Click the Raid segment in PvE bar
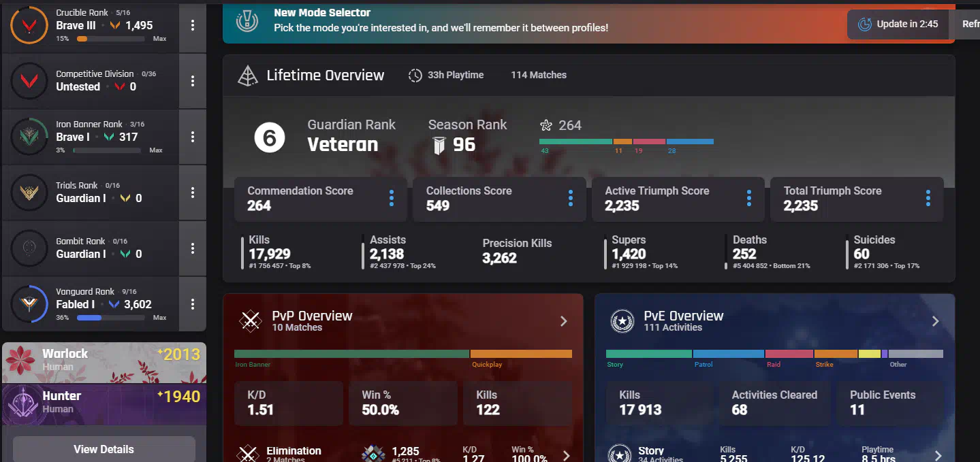 click(789, 354)
